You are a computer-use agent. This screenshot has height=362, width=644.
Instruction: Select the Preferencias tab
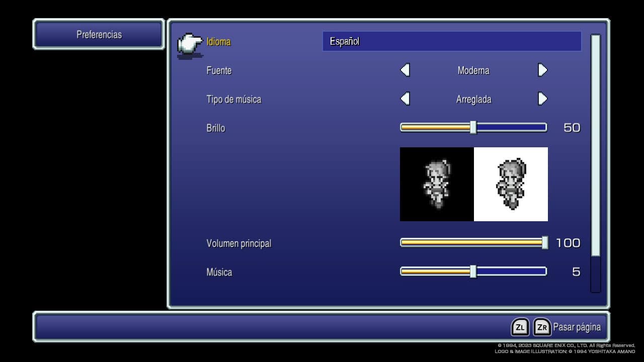pos(99,35)
